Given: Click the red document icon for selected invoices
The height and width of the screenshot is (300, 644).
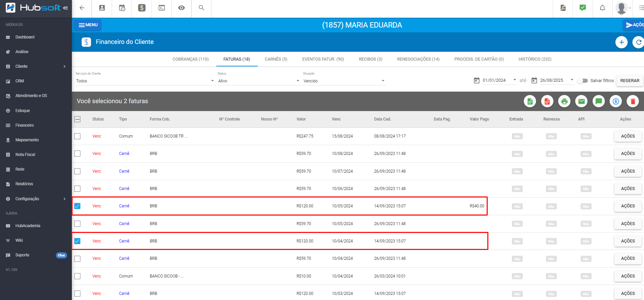Looking at the screenshot, I should 547,101.
